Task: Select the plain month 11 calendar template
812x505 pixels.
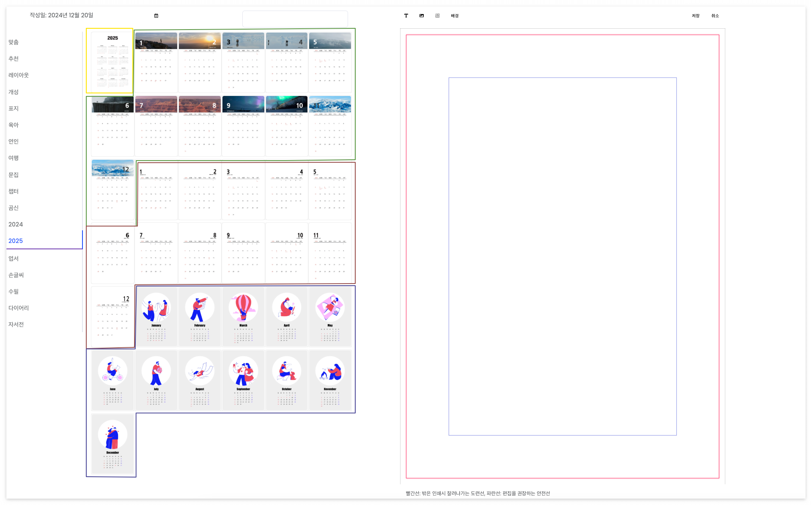Action: 330,253
